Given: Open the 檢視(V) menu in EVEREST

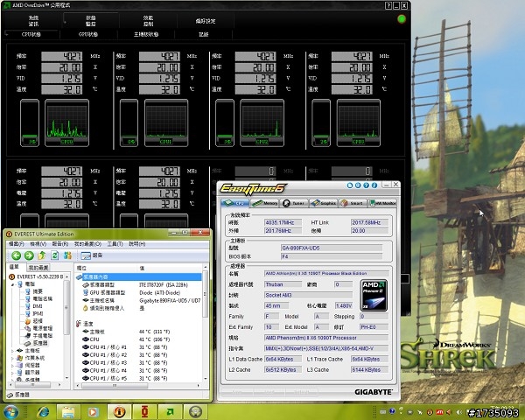Looking at the screenshot, I should click(x=38, y=244).
